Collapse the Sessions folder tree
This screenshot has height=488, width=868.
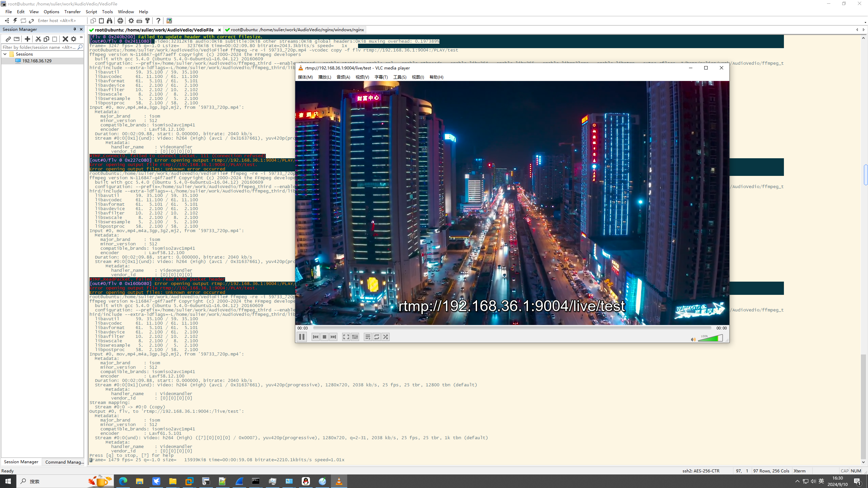click(5, 54)
